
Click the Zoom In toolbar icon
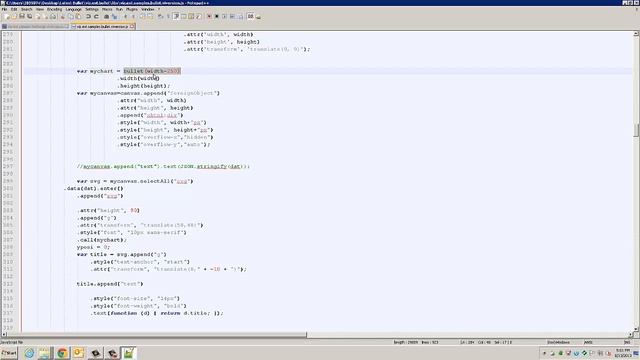click(x=125, y=16)
